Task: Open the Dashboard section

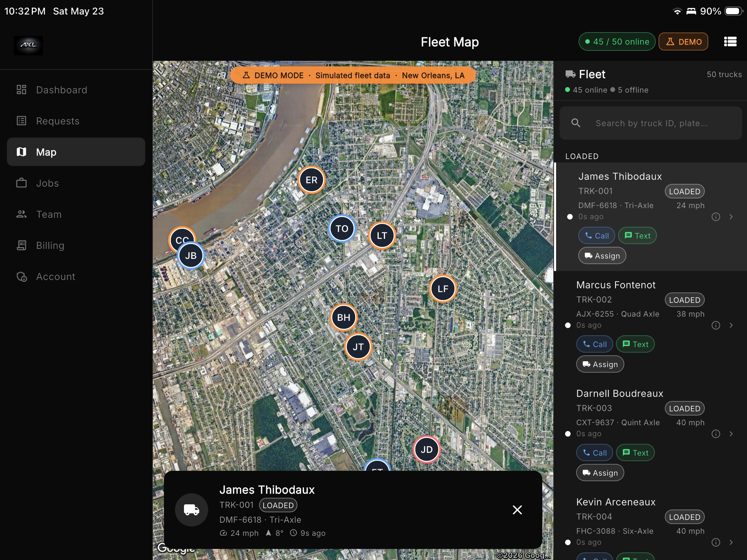Action: click(x=76, y=90)
